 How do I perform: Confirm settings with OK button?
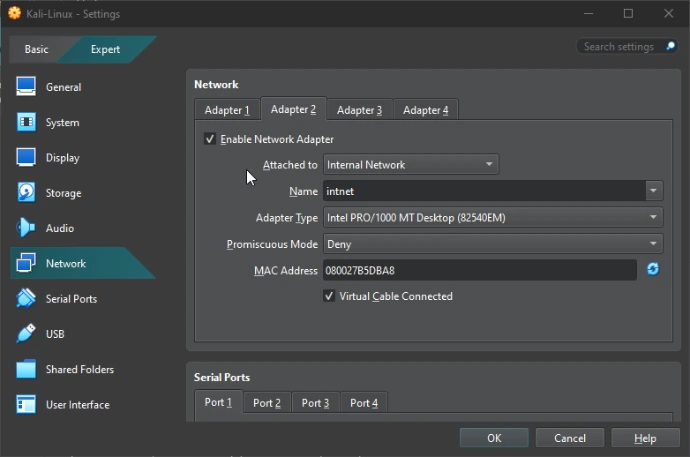(x=494, y=438)
